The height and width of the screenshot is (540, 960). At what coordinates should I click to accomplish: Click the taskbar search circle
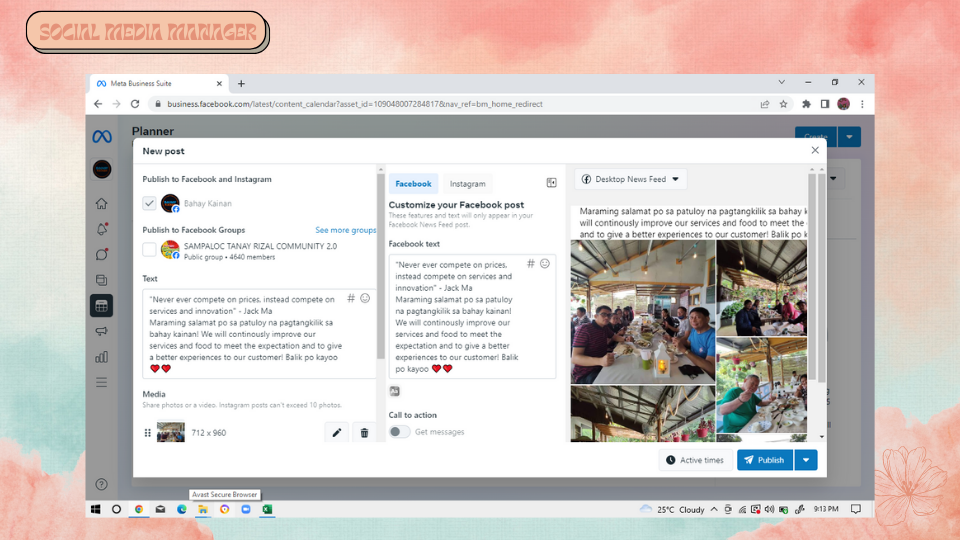click(x=116, y=509)
